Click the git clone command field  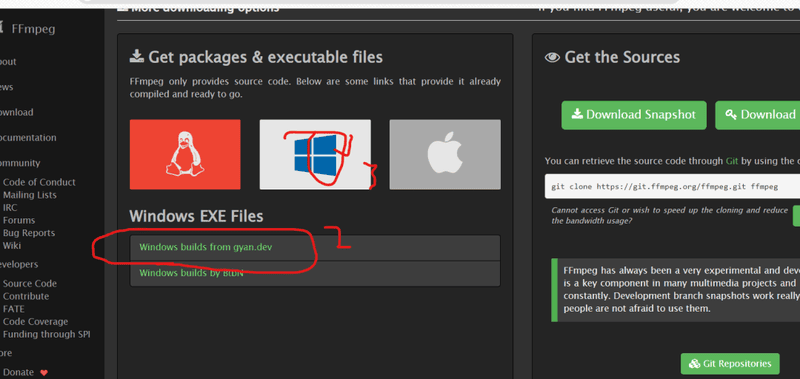[672, 187]
